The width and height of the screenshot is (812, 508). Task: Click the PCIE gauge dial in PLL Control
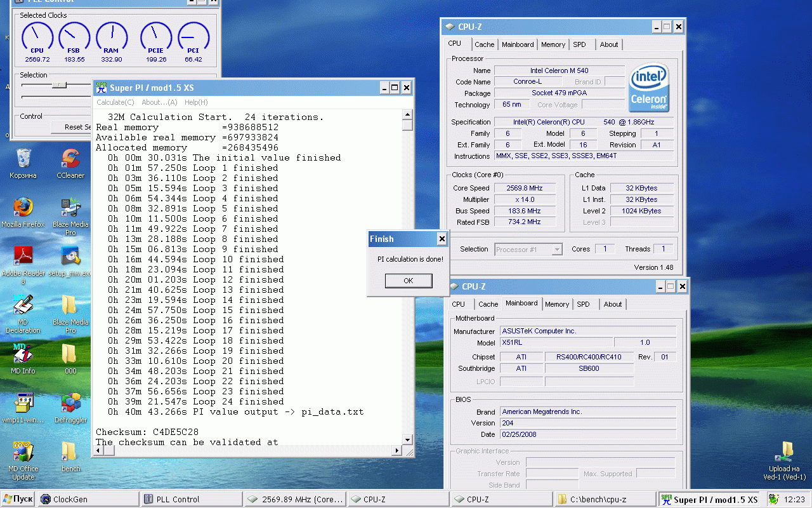click(x=156, y=37)
